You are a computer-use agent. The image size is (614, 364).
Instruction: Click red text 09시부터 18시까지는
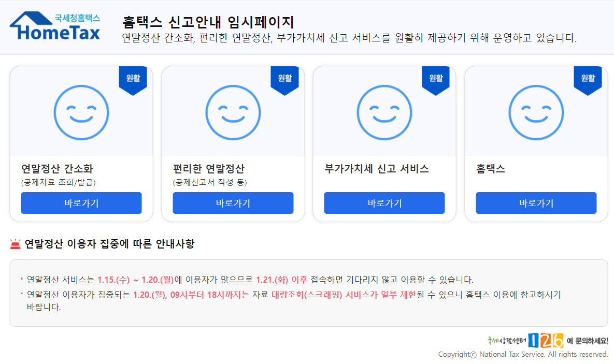point(209,295)
